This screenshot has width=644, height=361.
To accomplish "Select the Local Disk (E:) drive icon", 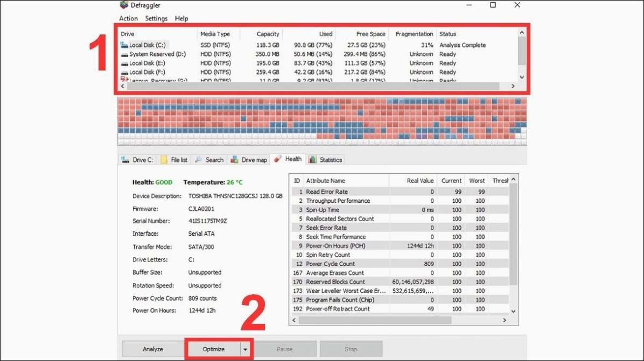I will pyautogui.click(x=124, y=63).
